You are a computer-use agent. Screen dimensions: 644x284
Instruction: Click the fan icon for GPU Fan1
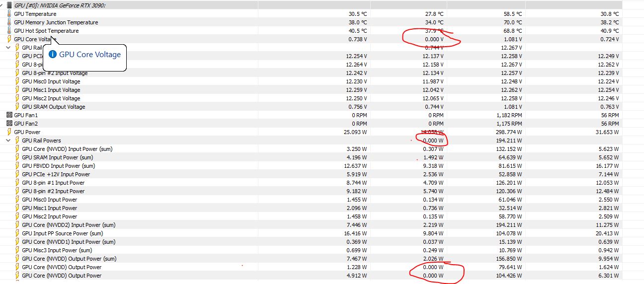click(9, 115)
